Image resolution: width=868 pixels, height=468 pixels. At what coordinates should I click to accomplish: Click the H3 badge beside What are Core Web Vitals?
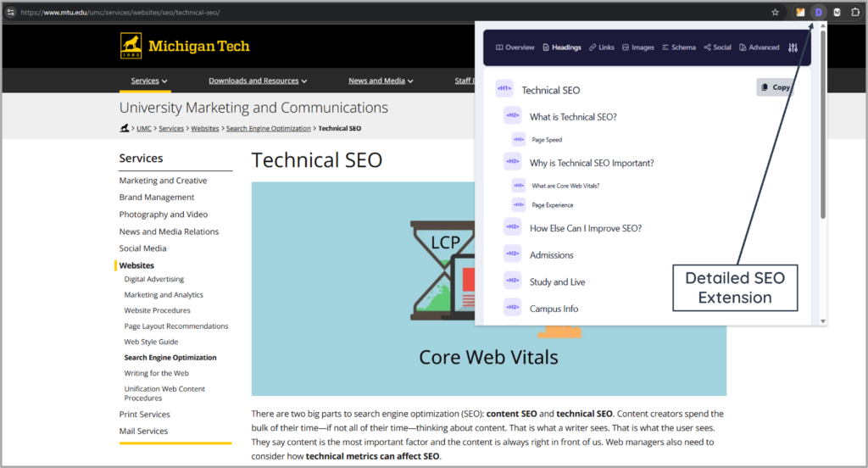pos(519,186)
